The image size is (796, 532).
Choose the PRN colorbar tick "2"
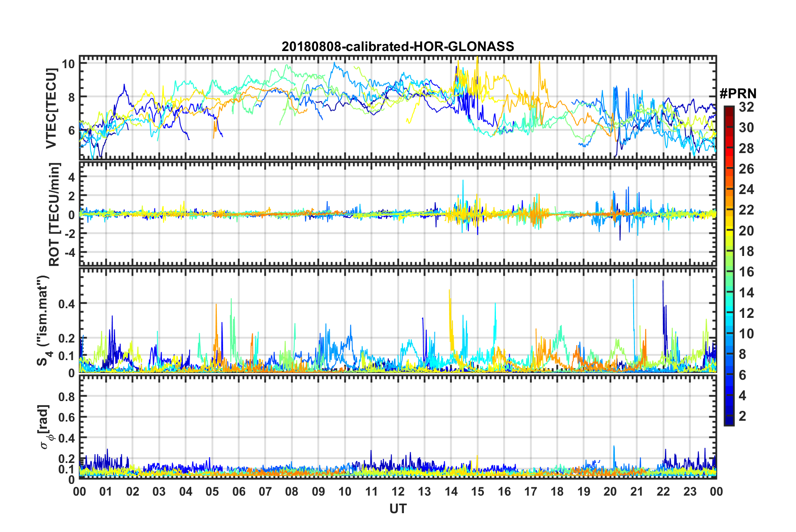click(742, 416)
